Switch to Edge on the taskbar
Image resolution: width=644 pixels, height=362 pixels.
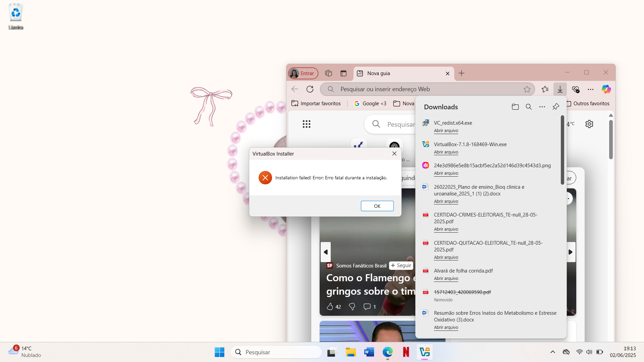click(387, 352)
